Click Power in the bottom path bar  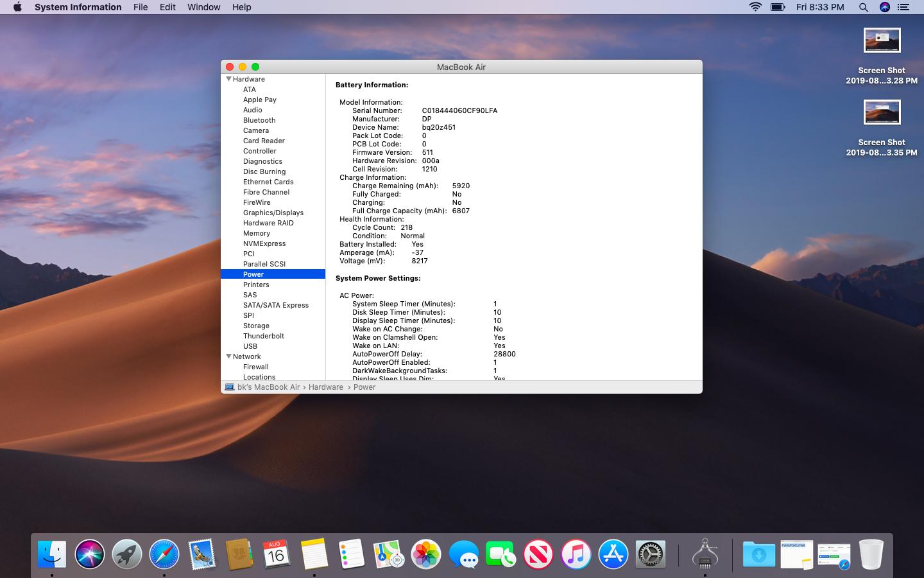click(x=364, y=387)
